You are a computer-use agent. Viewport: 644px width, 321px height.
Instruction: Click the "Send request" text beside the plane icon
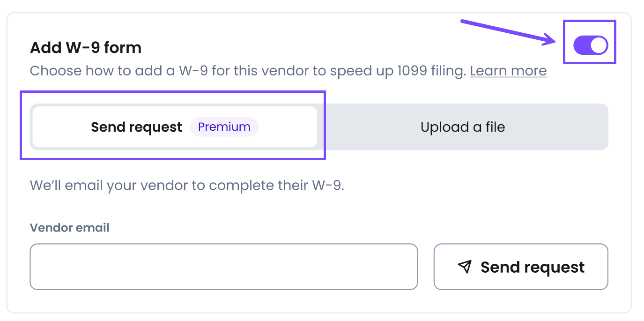pyautogui.click(x=532, y=267)
